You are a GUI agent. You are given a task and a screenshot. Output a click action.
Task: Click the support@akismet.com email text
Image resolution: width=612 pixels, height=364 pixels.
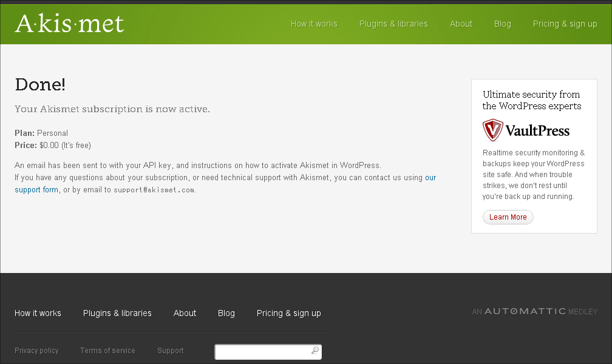coord(154,190)
